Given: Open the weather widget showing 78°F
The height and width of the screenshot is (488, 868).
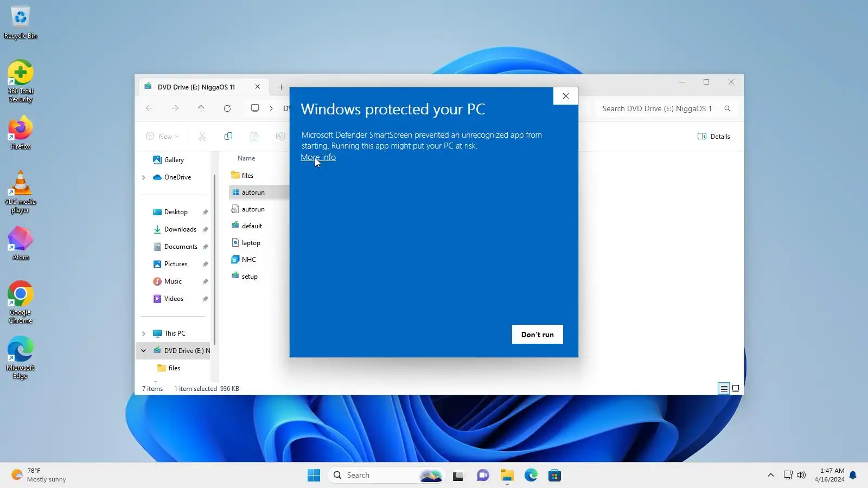Looking at the screenshot, I should 39,476.
